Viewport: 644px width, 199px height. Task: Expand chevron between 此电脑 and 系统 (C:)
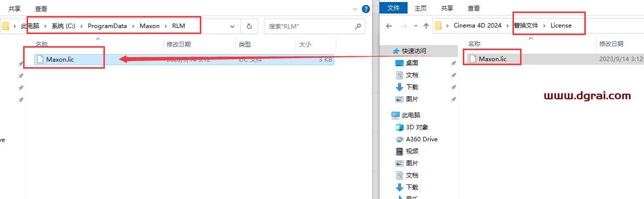click(x=45, y=26)
